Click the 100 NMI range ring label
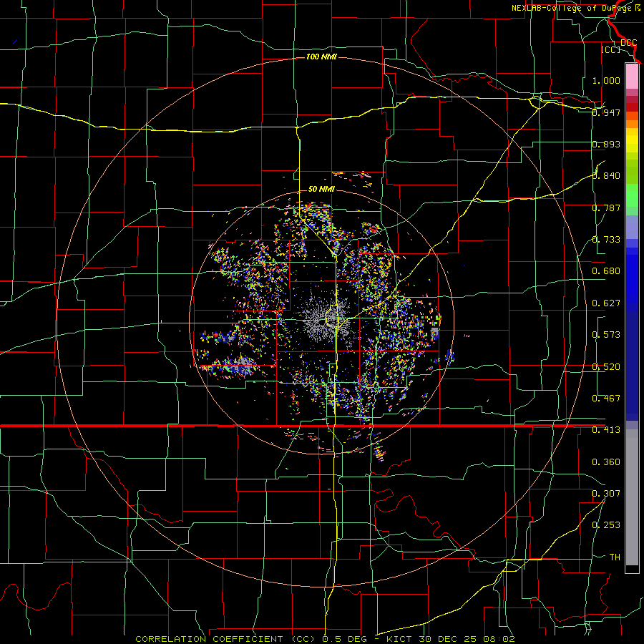Viewport: 644px width, 644px height. coord(321,57)
